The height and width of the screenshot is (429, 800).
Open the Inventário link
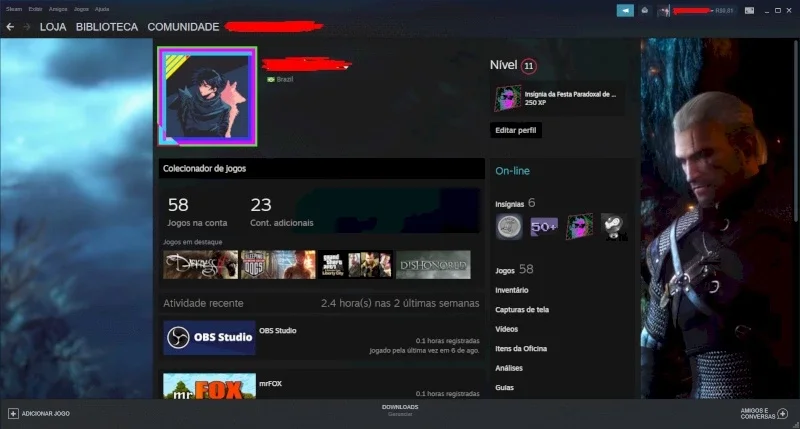pyautogui.click(x=512, y=290)
